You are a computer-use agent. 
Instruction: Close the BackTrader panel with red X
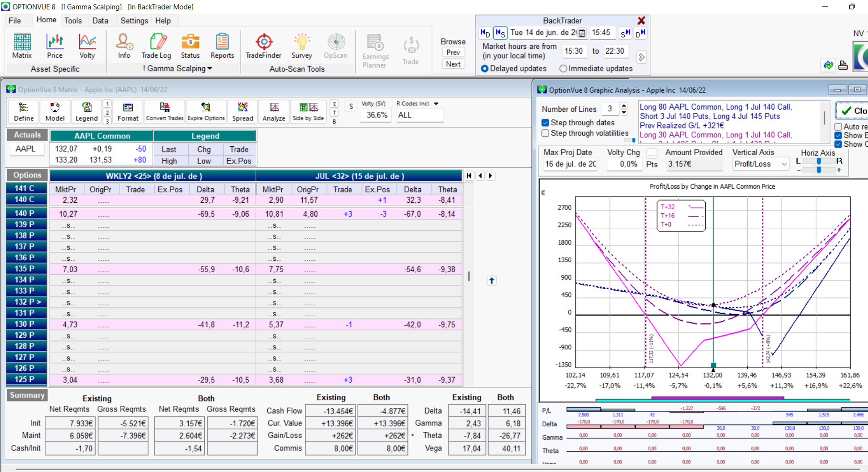pyautogui.click(x=641, y=21)
